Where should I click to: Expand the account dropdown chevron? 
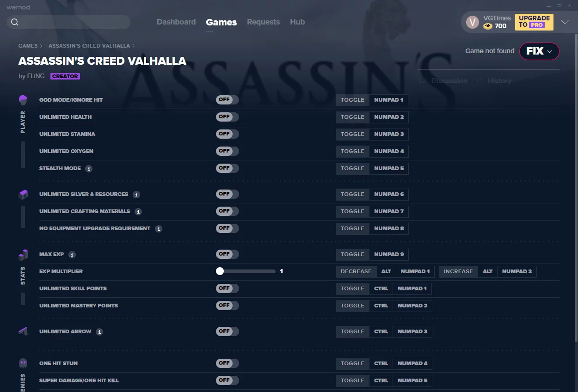(x=565, y=22)
